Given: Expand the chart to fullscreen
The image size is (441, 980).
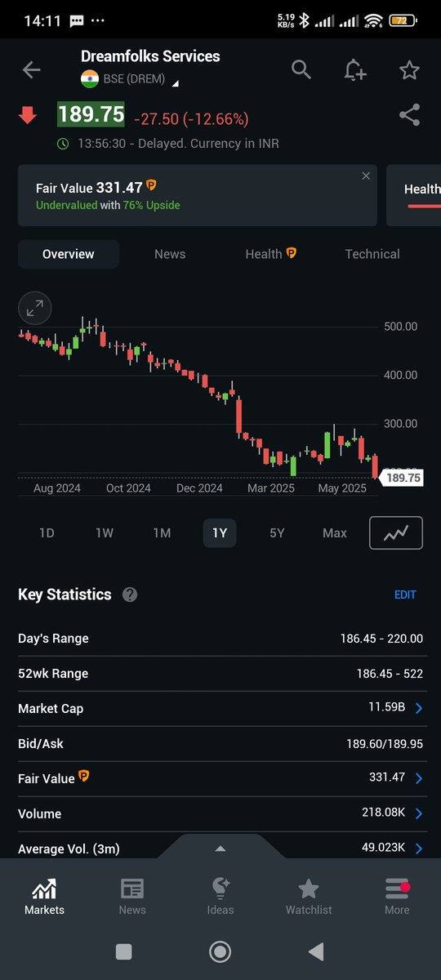Looking at the screenshot, I should click(35, 309).
